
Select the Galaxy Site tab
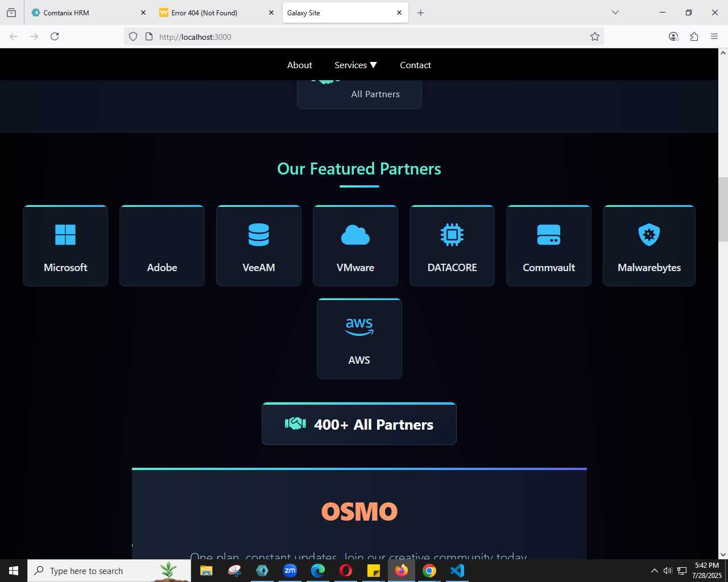pos(345,13)
